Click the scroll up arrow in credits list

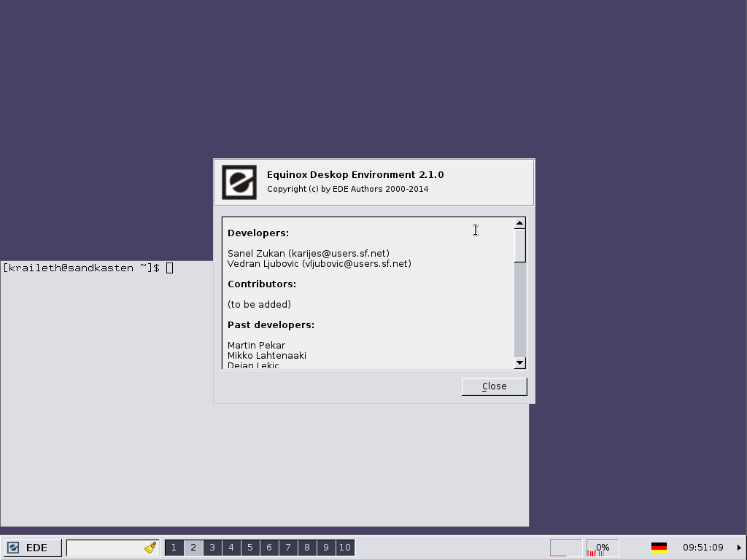(x=519, y=224)
